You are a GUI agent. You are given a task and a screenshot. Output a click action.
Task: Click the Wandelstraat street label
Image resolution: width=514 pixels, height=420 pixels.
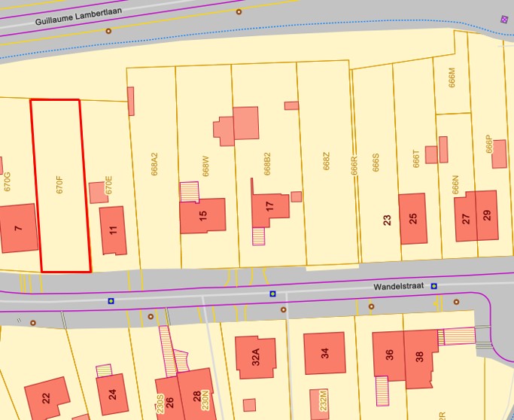(x=399, y=286)
